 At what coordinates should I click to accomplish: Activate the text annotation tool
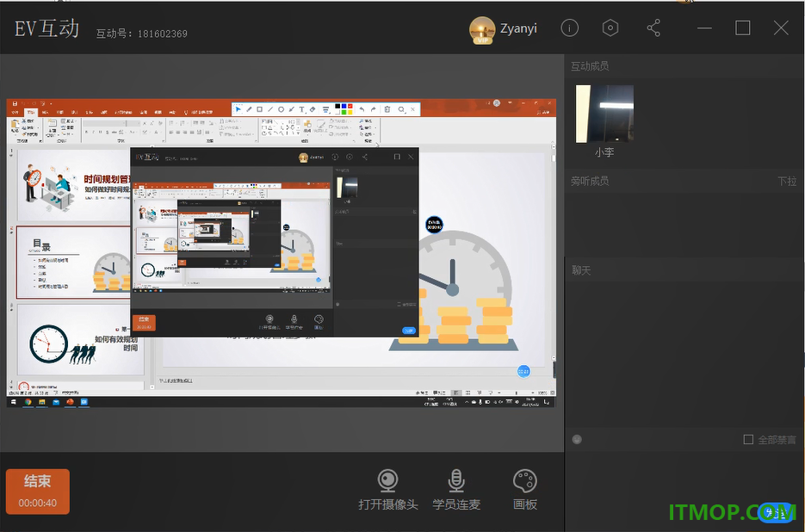tap(302, 108)
